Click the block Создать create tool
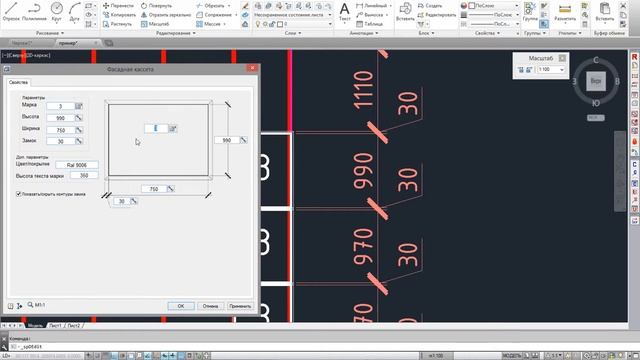The width and height of the screenshot is (640, 360). point(430,6)
